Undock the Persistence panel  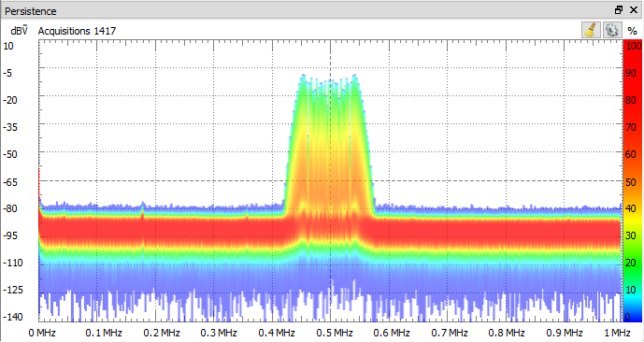click(x=619, y=10)
